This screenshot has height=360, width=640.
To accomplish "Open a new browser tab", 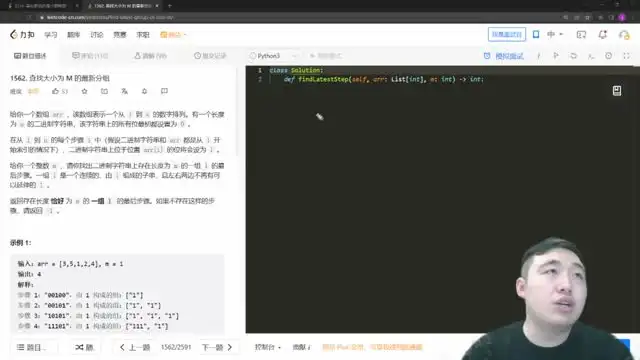I will point(169,6).
